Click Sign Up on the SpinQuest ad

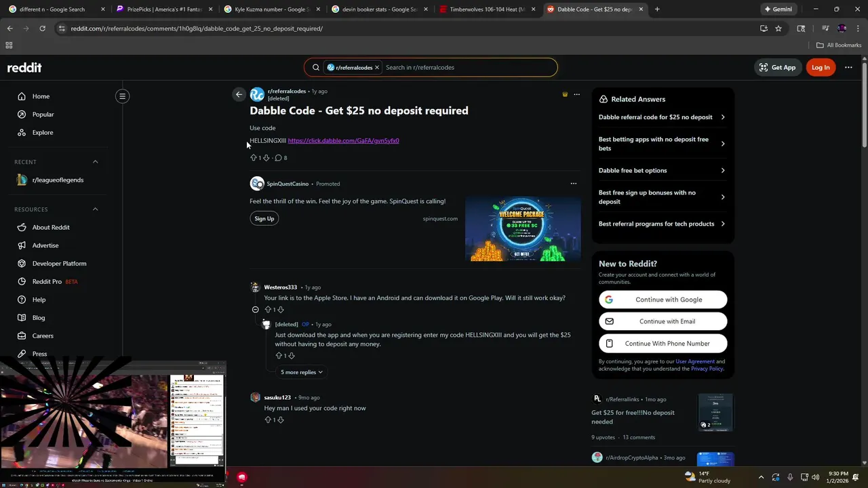coord(264,218)
